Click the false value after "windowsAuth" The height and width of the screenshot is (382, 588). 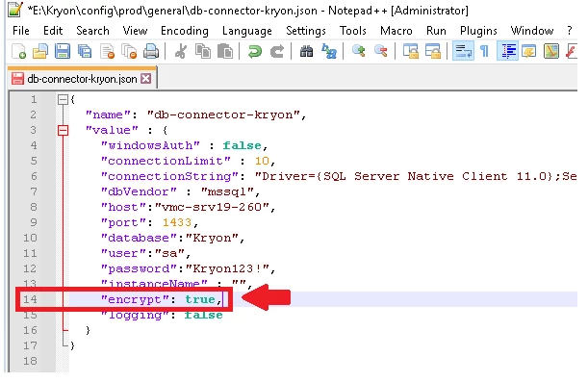pyautogui.click(x=242, y=145)
